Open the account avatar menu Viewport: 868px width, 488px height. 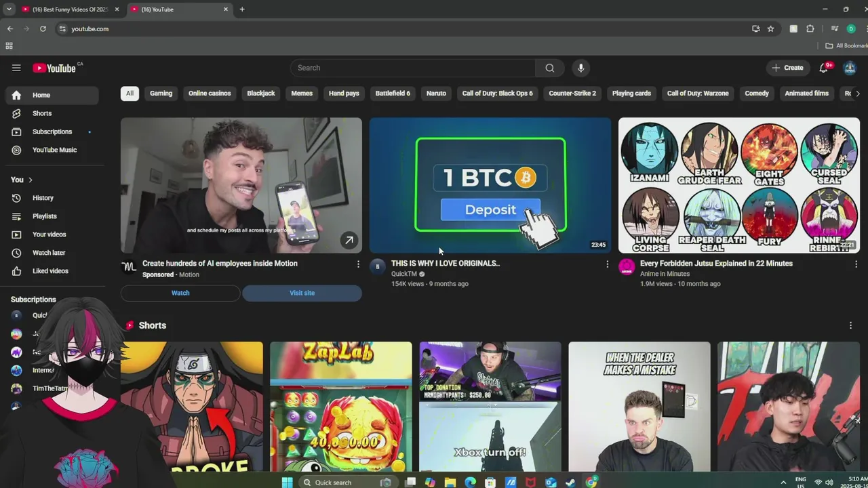850,68
